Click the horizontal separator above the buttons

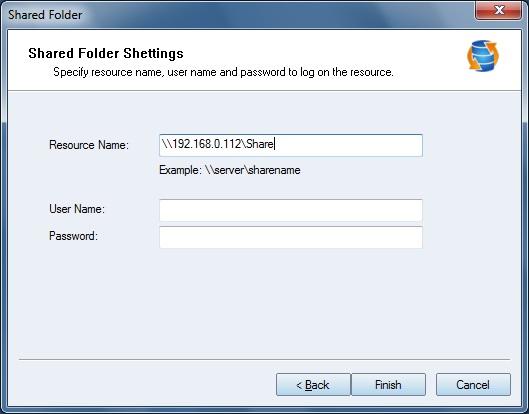pyautogui.click(x=264, y=360)
